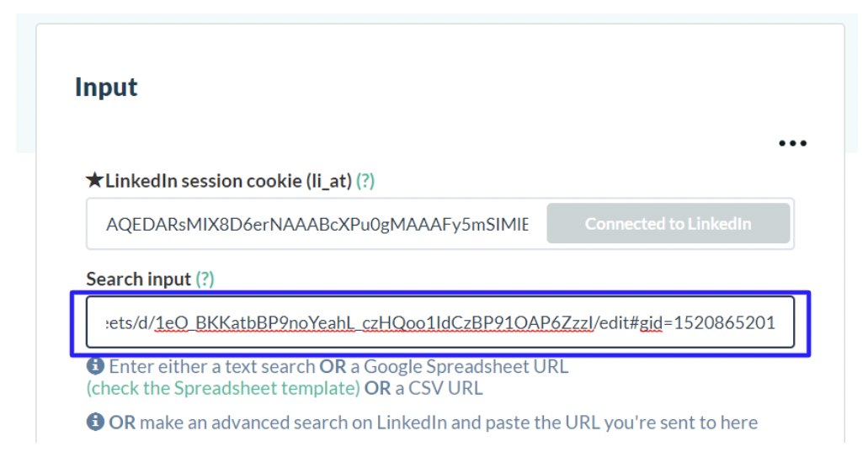Click the 'Google Spreadsheet URL' hint text
The height and width of the screenshot is (468, 868).
coord(466,366)
